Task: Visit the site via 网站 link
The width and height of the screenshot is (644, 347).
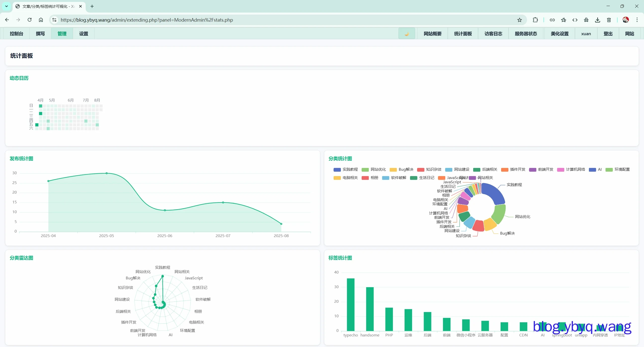Action: 630,34
